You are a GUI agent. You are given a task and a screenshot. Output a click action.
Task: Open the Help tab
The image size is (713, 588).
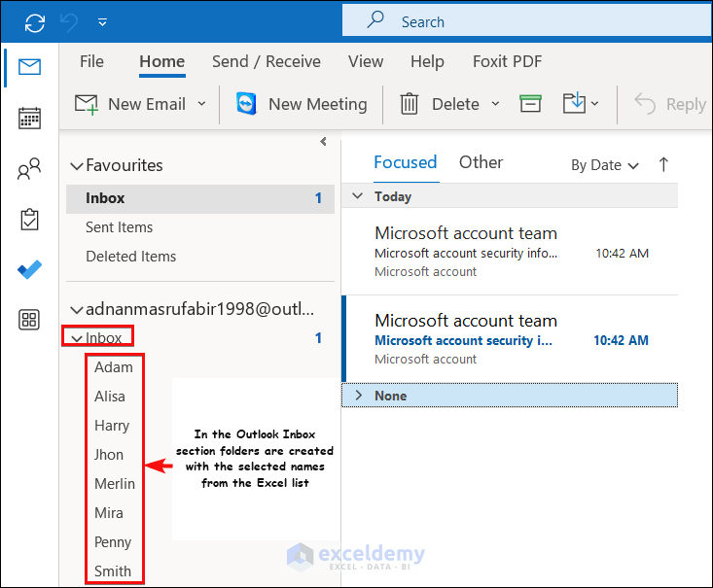[427, 61]
